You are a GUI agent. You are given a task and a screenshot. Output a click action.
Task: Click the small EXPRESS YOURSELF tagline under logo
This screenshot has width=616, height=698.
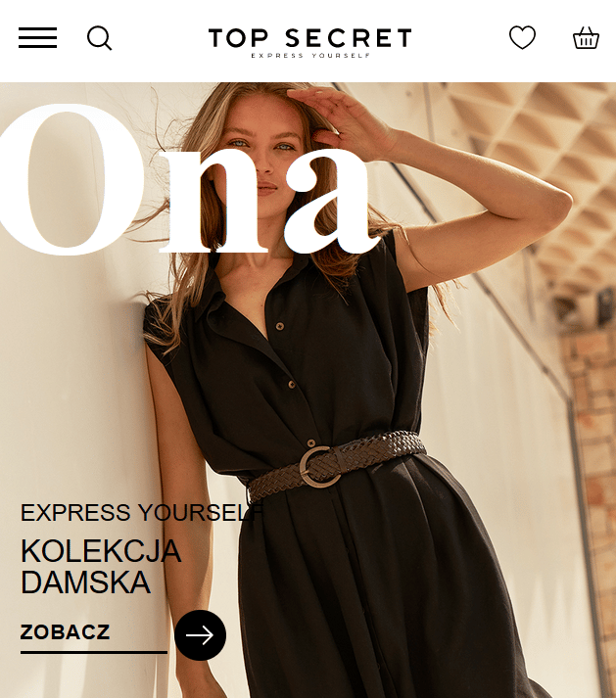click(310, 56)
